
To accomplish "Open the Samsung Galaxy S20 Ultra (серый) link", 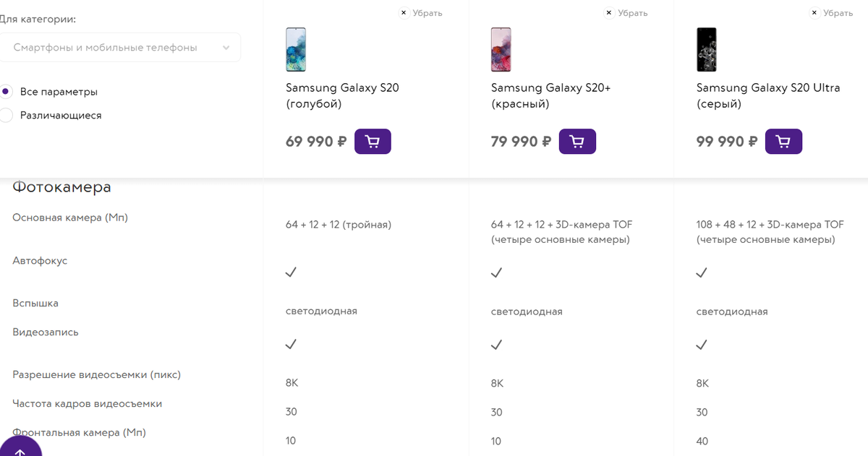I will coord(767,95).
